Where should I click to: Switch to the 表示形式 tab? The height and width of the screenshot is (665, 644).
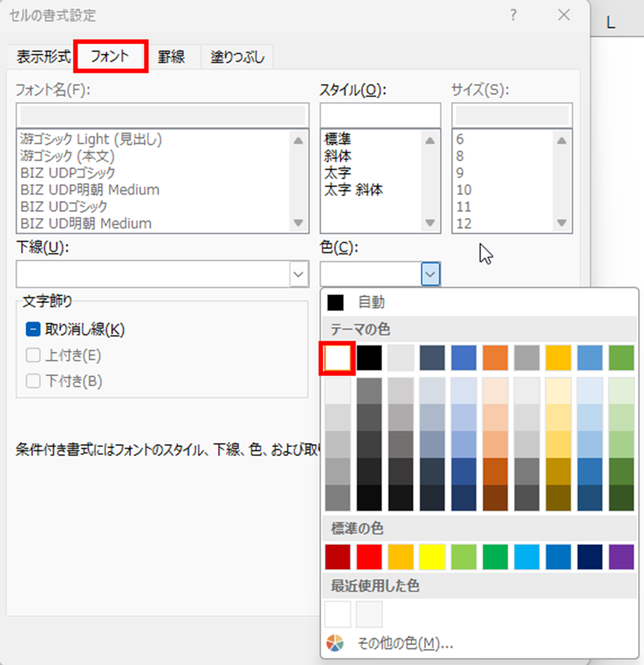(44, 57)
